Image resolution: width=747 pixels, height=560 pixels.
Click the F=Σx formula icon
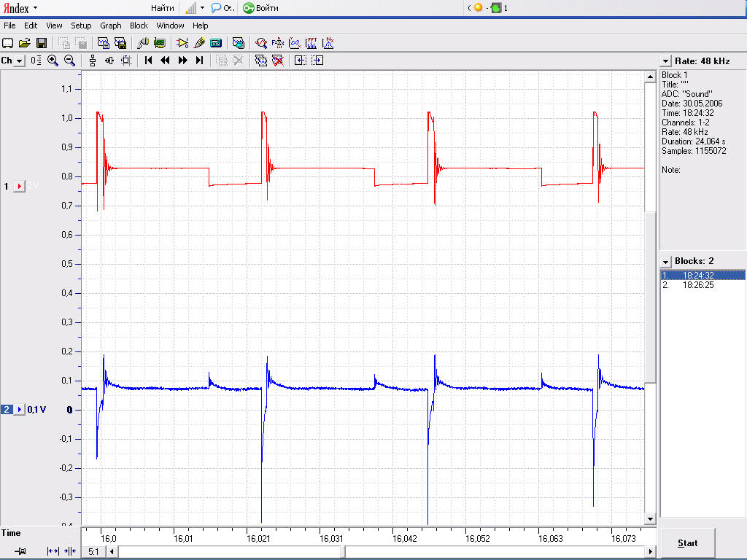[x=278, y=43]
